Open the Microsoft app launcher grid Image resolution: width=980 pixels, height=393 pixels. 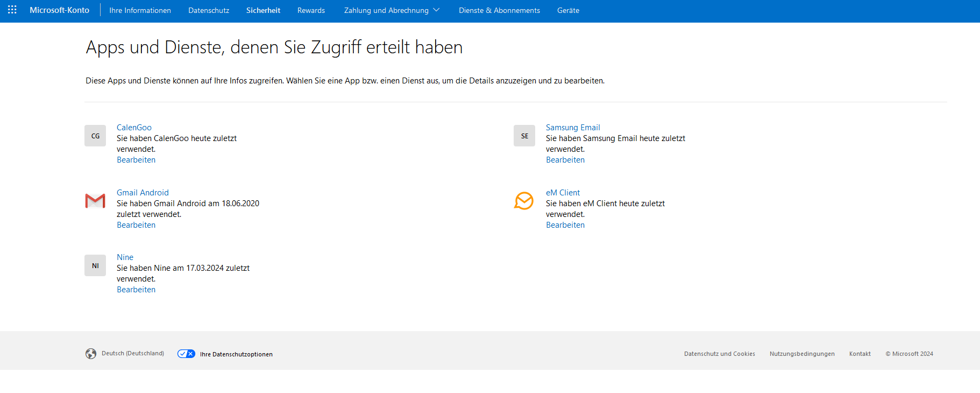click(12, 10)
